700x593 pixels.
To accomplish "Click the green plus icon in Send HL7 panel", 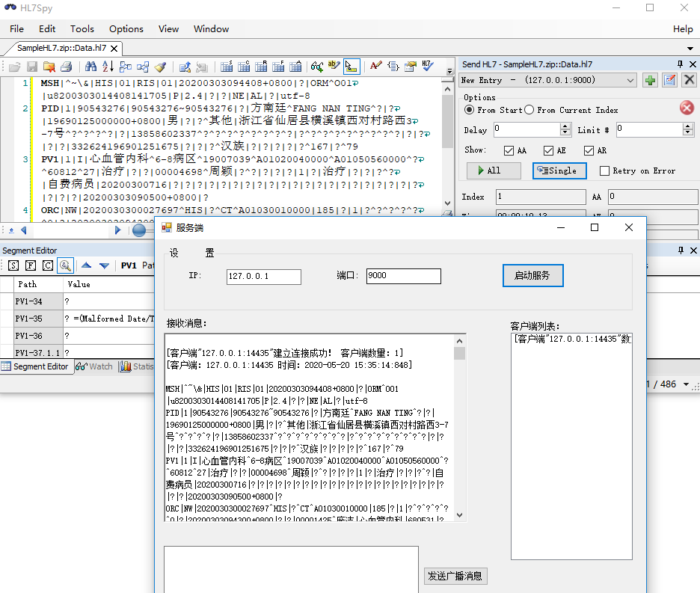I will 650,79.
